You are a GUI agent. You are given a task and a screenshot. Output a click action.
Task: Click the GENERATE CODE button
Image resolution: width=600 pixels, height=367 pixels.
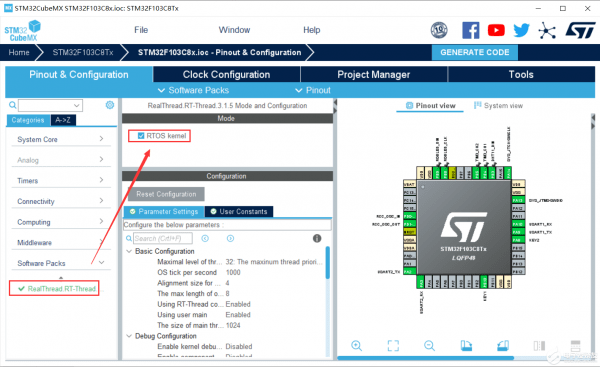[x=474, y=52]
